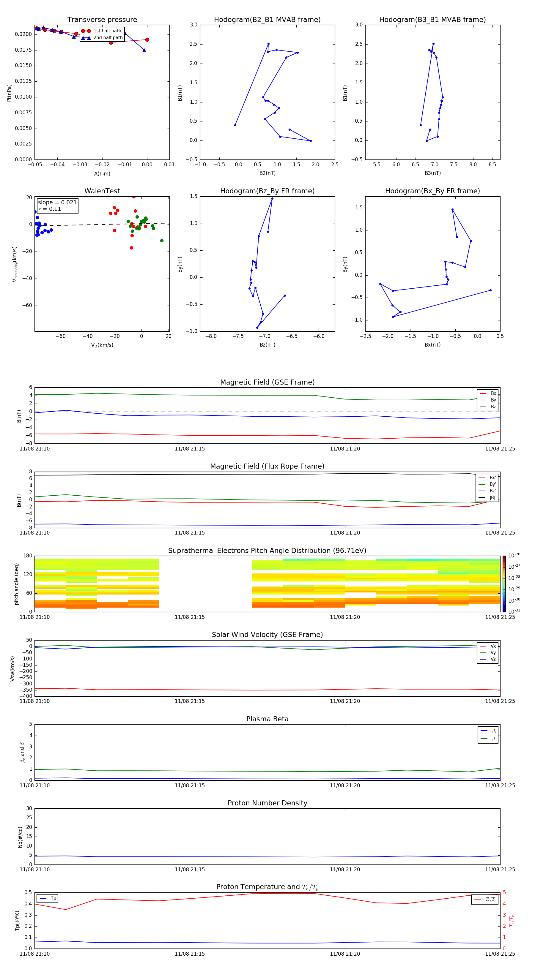Click the 'Magnetic Field (GSE Frame)' title
The image size is (535, 980).
[267, 382]
